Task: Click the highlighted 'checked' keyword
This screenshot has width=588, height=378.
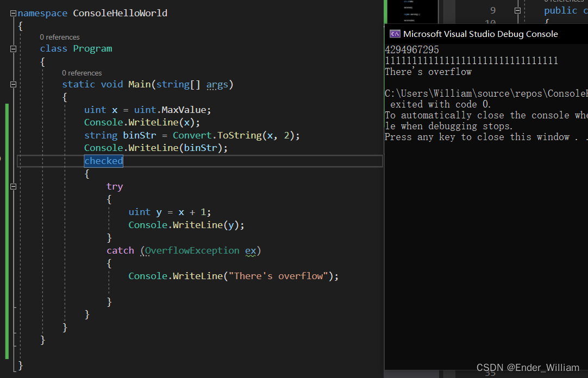Action: tap(103, 161)
